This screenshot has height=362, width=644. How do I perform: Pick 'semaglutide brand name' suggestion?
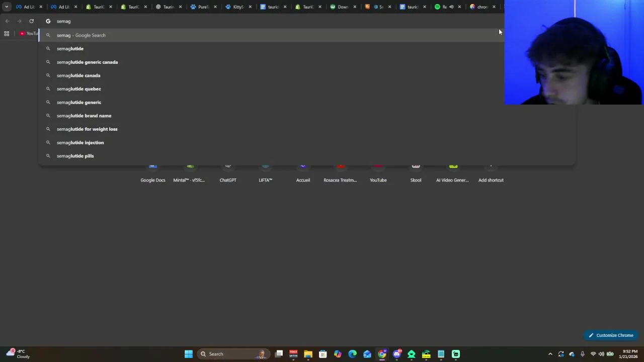pos(307,116)
